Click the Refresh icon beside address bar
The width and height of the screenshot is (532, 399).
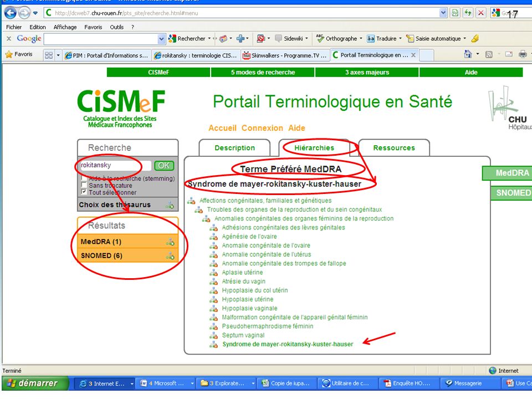468,13
